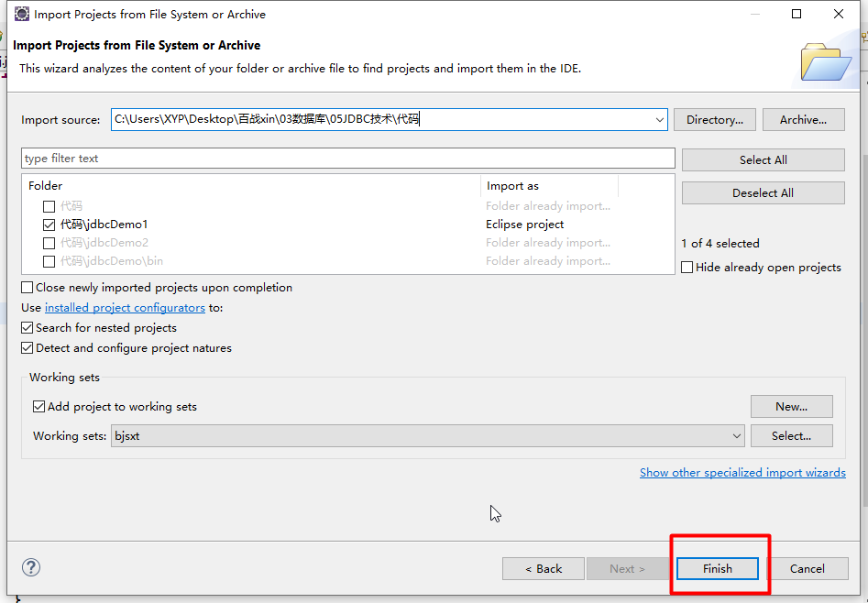
Task: Go to previous page with Back
Action: pyautogui.click(x=543, y=569)
